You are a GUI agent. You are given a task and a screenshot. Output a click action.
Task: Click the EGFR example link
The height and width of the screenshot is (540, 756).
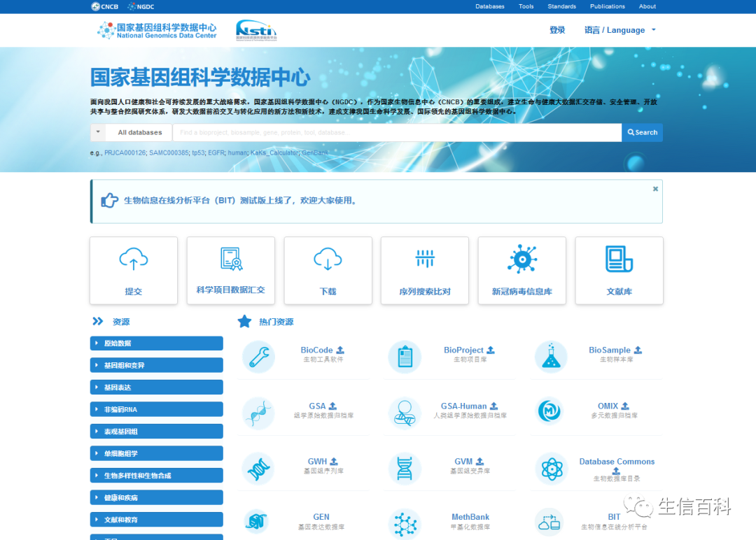[216, 152]
